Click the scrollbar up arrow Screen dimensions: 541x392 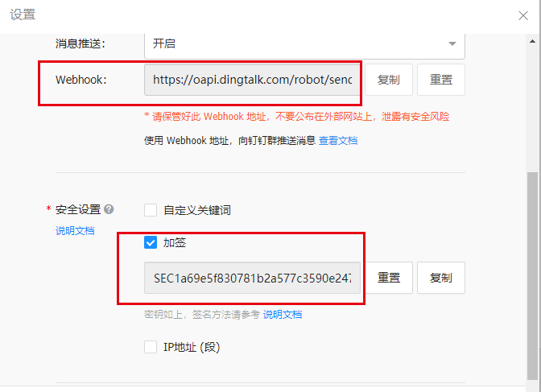[x=532, y=41]
